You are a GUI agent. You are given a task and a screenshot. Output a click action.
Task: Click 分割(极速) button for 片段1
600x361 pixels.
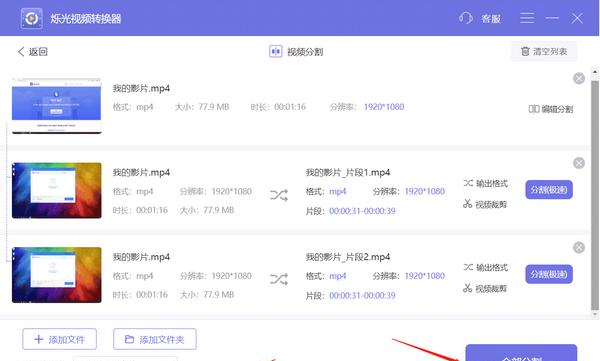(x=549, y=189)
